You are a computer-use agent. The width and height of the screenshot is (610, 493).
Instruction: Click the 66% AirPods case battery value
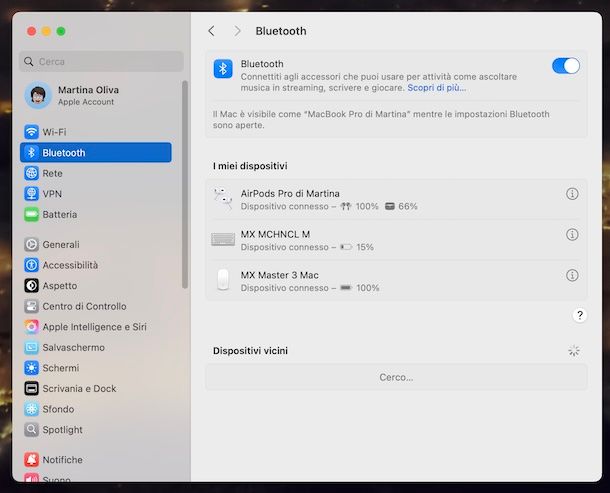[x=408, y=206]
